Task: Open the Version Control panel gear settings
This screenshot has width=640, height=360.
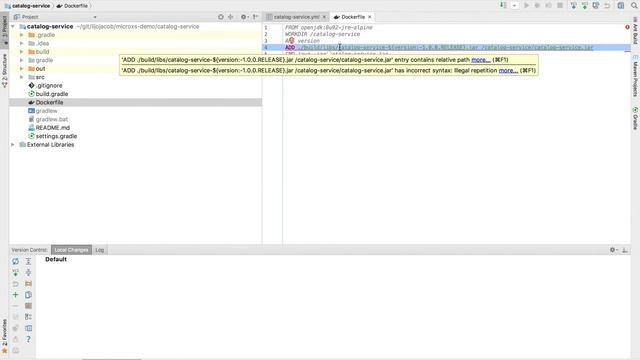Action: point(613,250)
